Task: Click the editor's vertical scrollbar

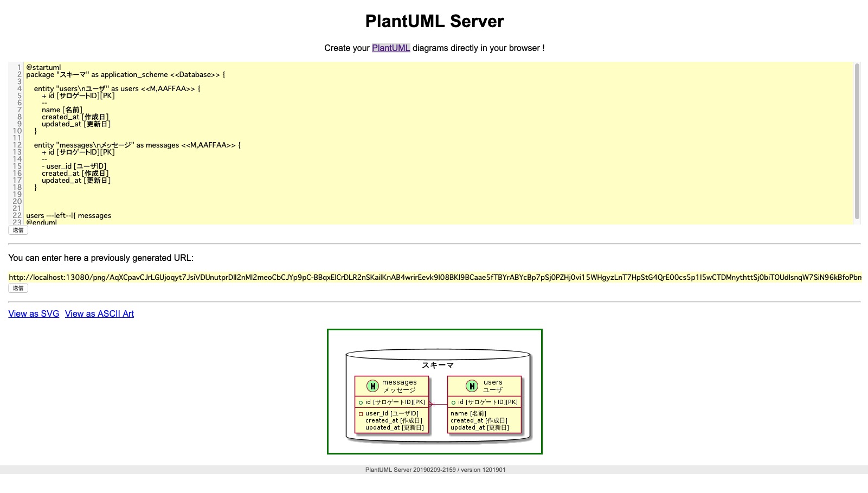Action: [857, 141]
